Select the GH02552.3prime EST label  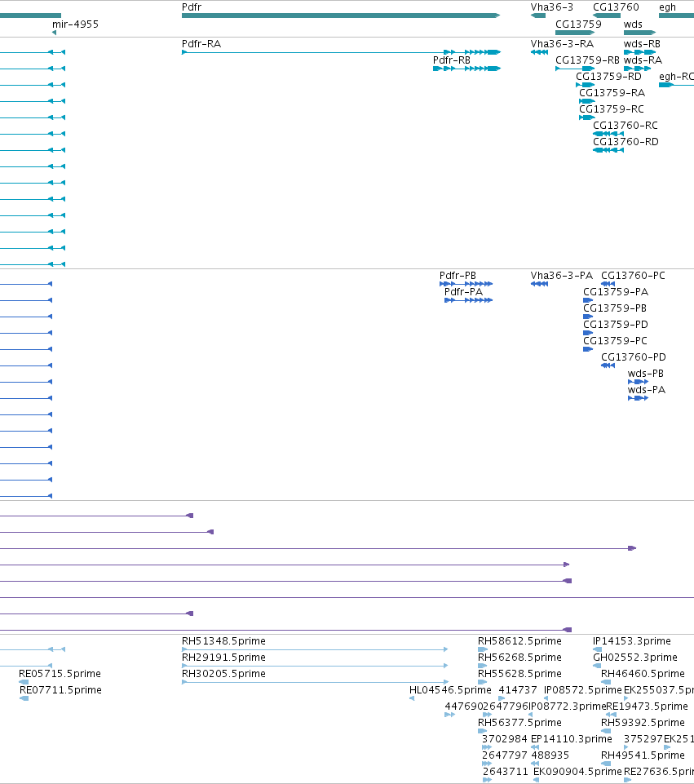click(635, 658)
